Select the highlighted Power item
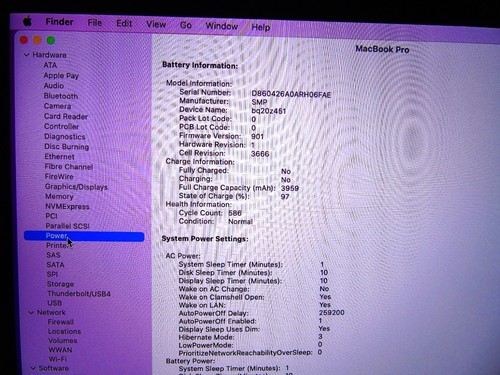Viewport: 500px width, 375px height. pyautogui.click(x=84, y=236)
